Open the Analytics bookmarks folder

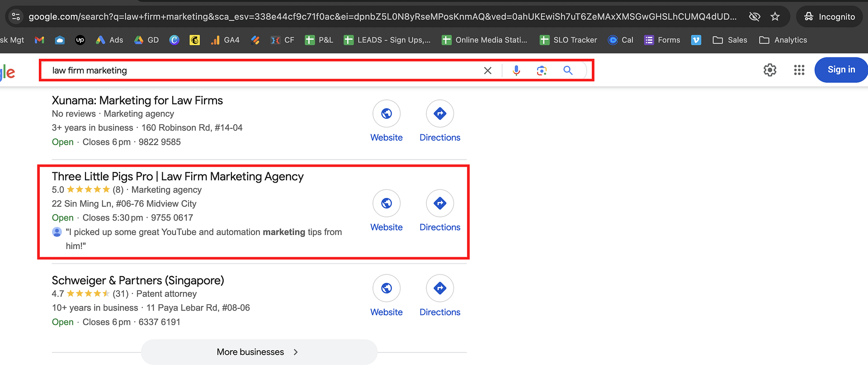[783, 40]
